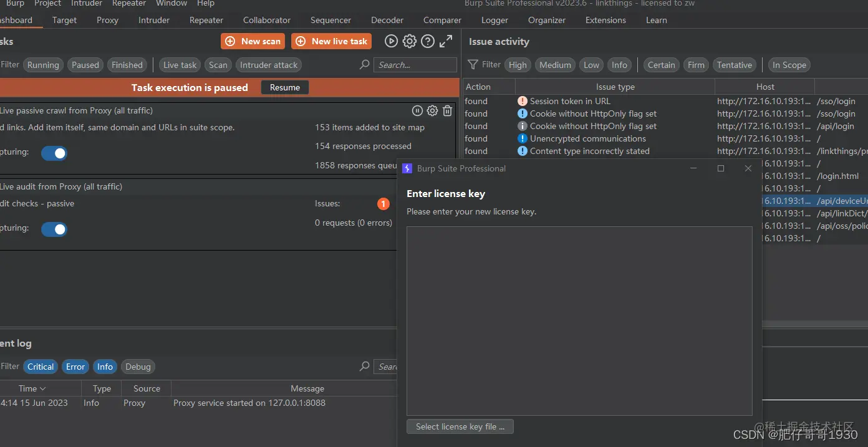Toggle the Live task filter
This screenshot has height=447, width=868.
180,65
